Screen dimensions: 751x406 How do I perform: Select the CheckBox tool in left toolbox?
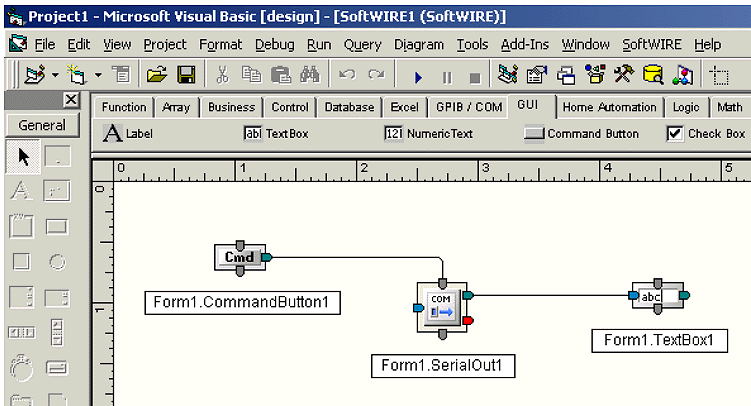[21, 262]
